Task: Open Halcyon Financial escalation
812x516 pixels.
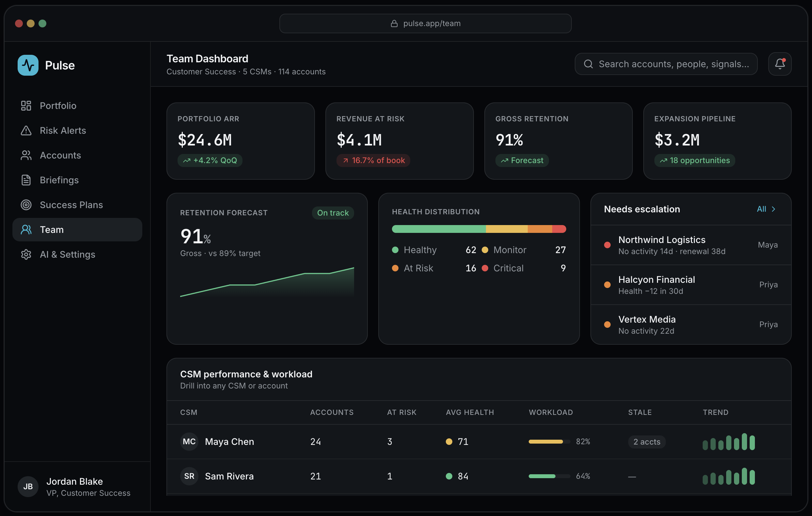Action: tap(691, 285)
